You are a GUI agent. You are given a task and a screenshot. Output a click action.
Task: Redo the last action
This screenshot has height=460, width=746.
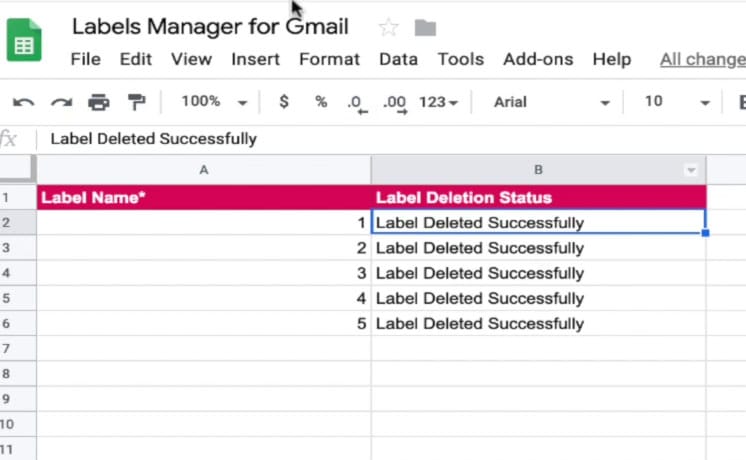[x=61, y=102]
